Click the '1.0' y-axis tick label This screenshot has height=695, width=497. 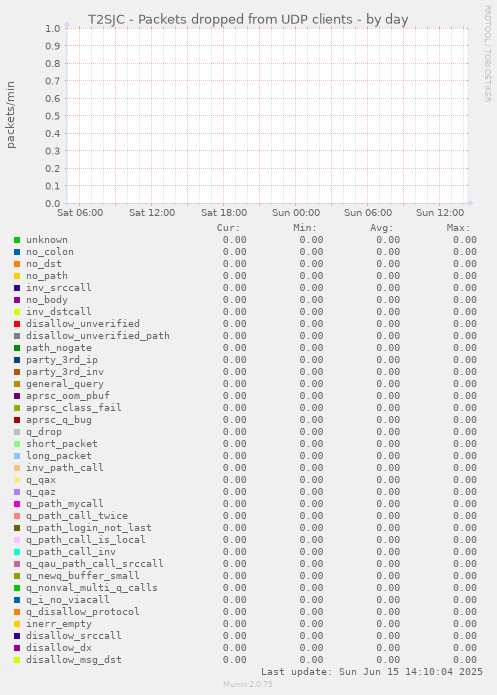coord(52,29)
